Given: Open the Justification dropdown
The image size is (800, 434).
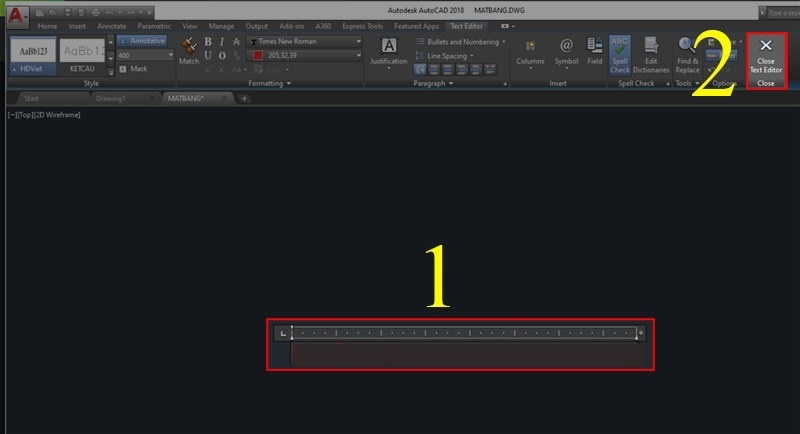Looking at the screenshot, I should (x=388, y=53).
